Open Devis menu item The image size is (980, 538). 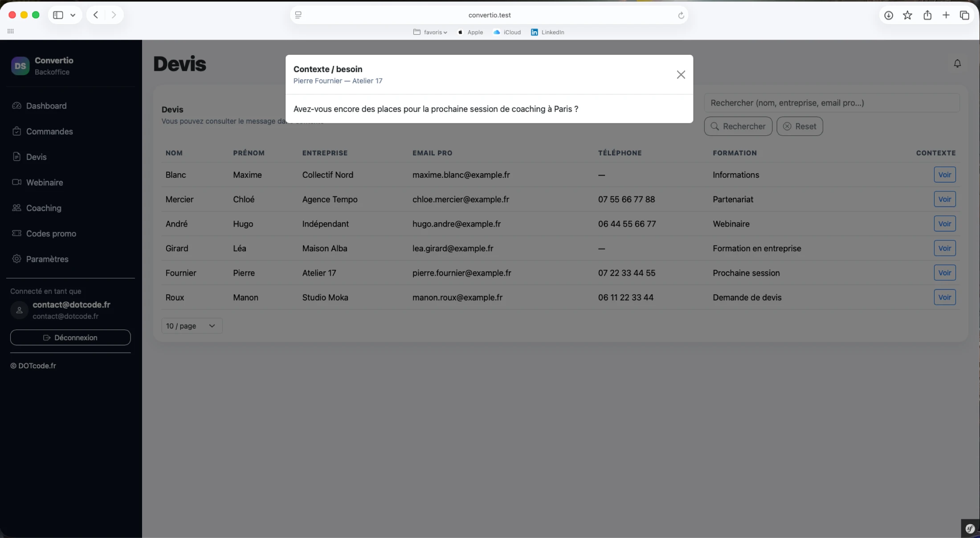tap(36, 157)
